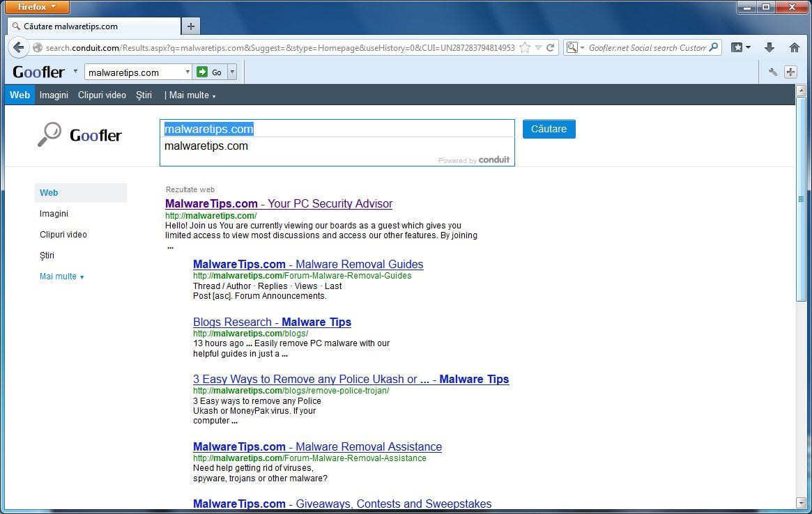Select Știri in the left sidebar
This screenshot has height=514, width=812.
click(x=47, y=255)
